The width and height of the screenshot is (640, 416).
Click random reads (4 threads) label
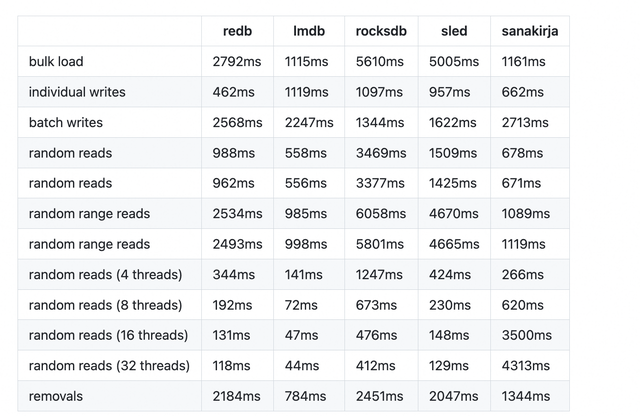[105, 274]
